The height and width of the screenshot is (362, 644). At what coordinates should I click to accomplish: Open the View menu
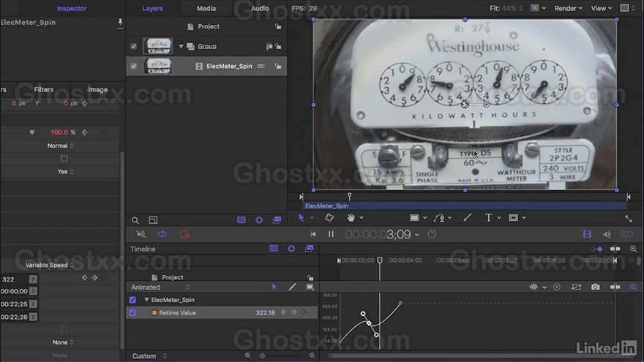602,8
